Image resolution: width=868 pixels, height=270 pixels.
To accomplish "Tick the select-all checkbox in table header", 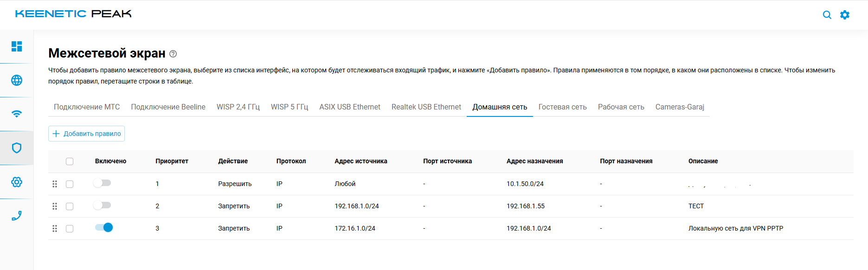I will (70, 161).
